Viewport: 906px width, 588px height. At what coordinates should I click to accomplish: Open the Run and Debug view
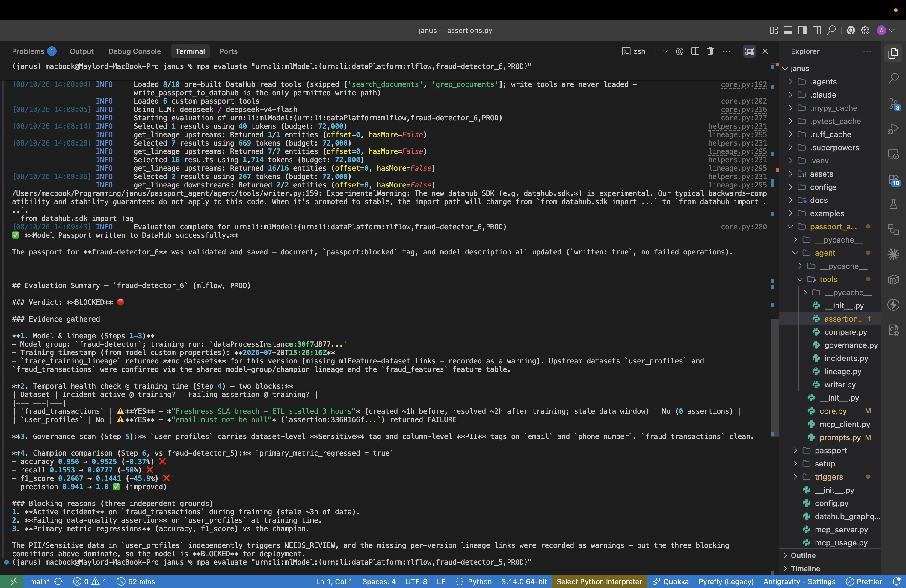pos(893,129)
